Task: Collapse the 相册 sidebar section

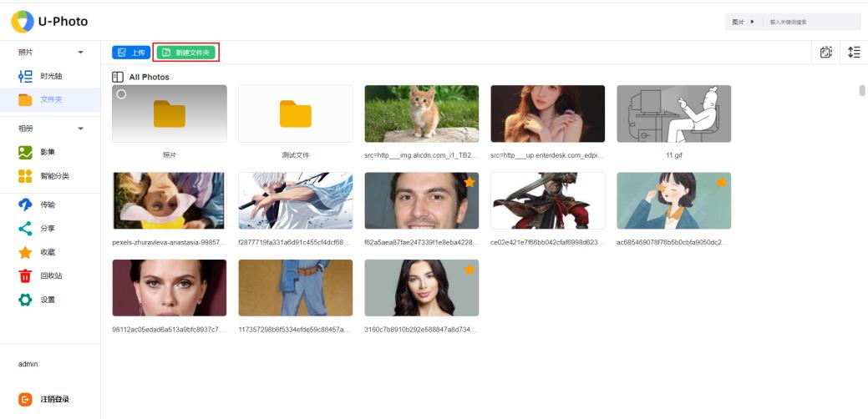Action: (81, 129)
